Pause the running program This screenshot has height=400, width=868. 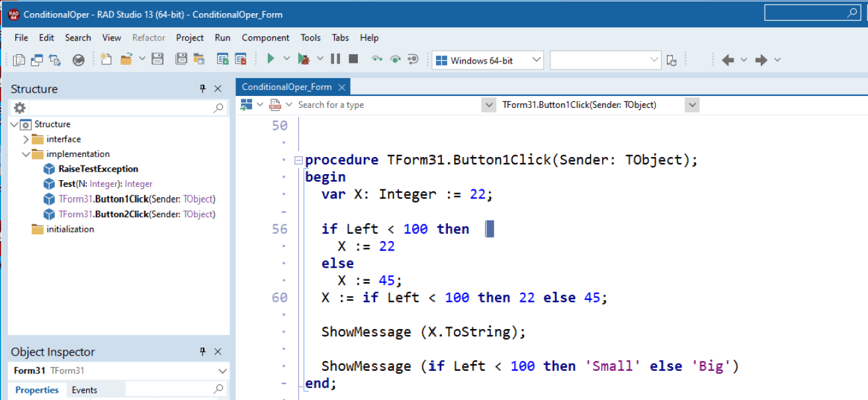pyautogui.click(x=335, y=59)
